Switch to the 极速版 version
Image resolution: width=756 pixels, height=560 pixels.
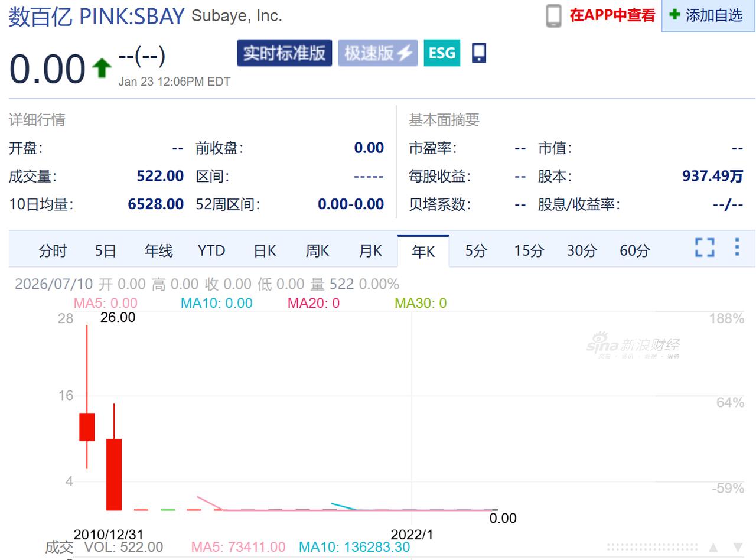(x=377, y=53)
